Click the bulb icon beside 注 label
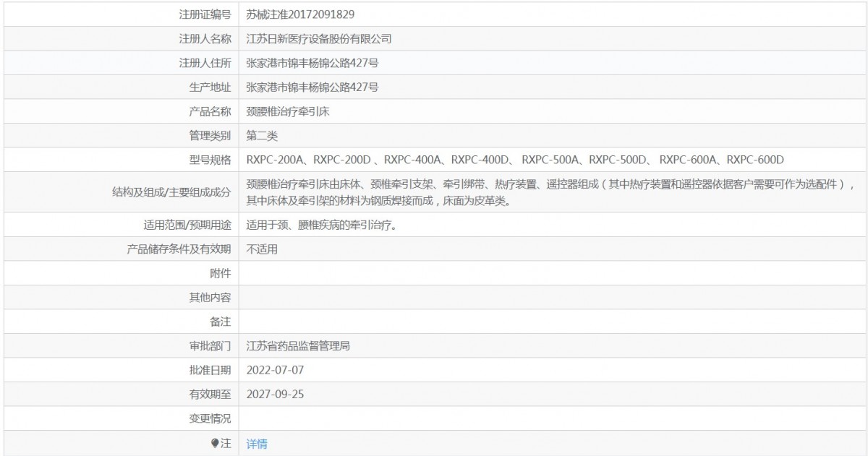The image size is (868, 456). pos(215,444)
